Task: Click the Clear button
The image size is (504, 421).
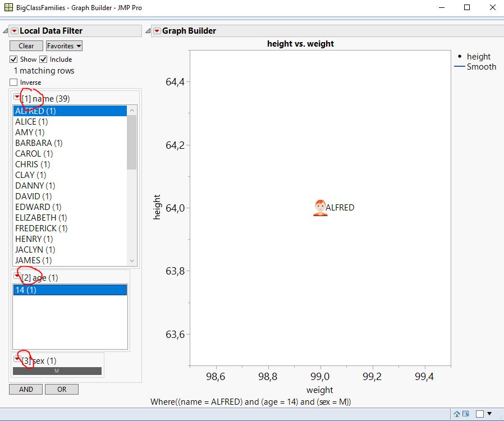Action: 25,45
